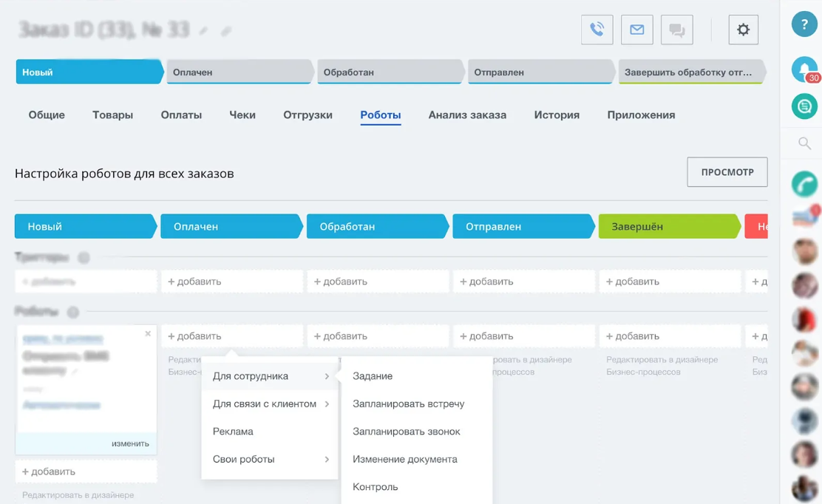Open notifications bell with 30 badge
822x504 pixels.
[804, 69]
